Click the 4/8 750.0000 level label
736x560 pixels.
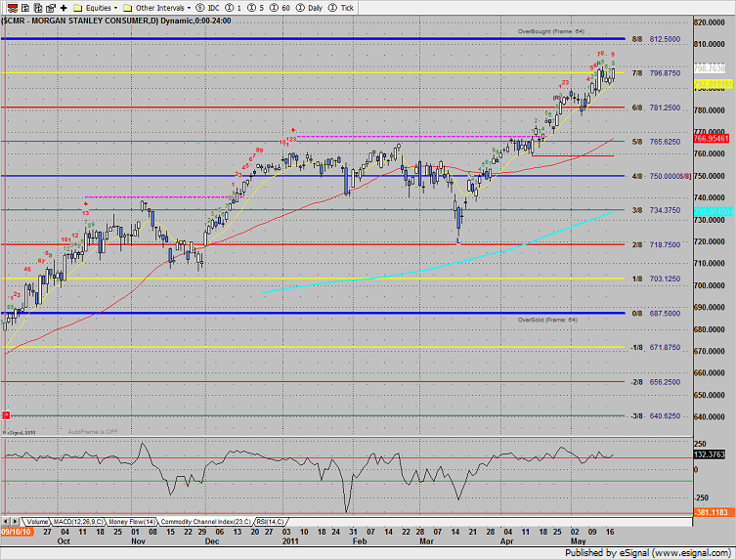click(x=656, y=176)
